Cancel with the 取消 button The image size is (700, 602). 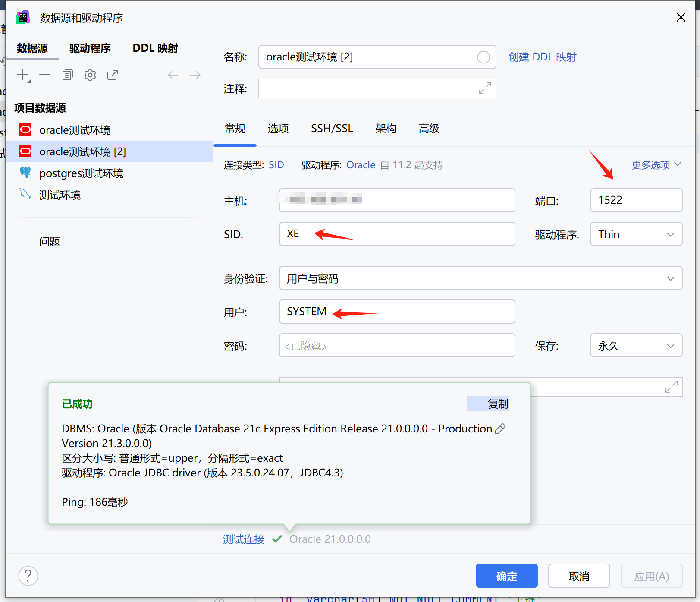tap(579, 576)
